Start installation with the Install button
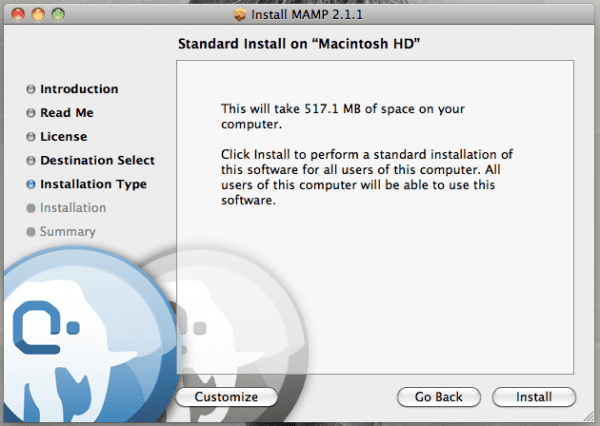 pyautogui.click(x=534, y=397)
